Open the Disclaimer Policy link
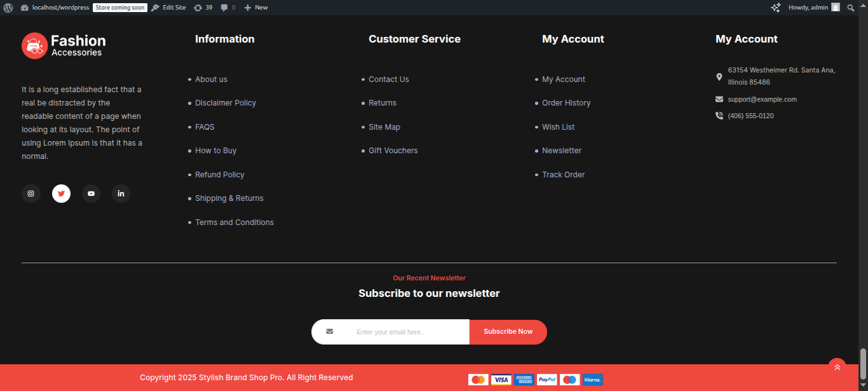 click(x=226, y=103)
